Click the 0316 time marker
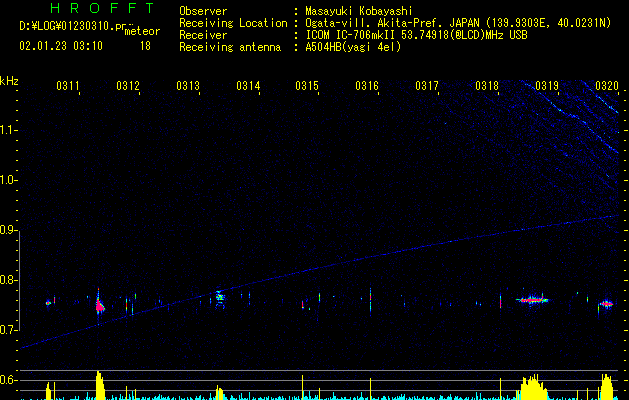 (367, 86)
